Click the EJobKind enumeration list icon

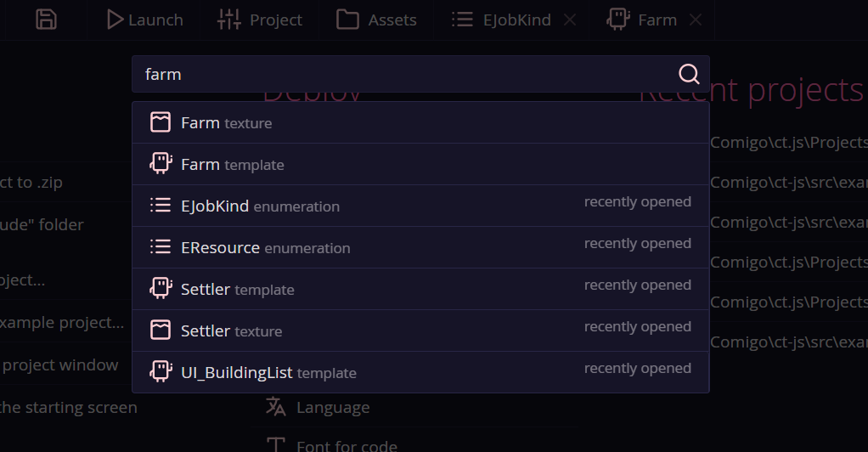click(161, 206)
